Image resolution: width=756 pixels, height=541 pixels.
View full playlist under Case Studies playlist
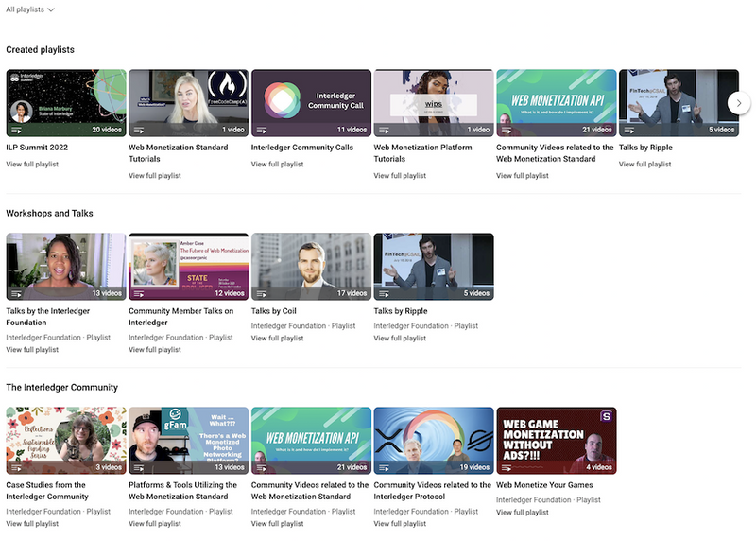point(32,523)
